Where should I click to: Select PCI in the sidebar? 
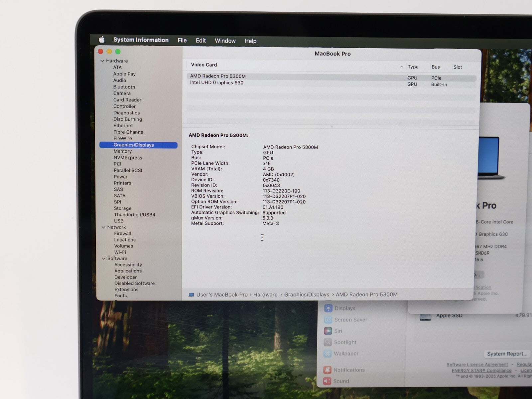118,164
